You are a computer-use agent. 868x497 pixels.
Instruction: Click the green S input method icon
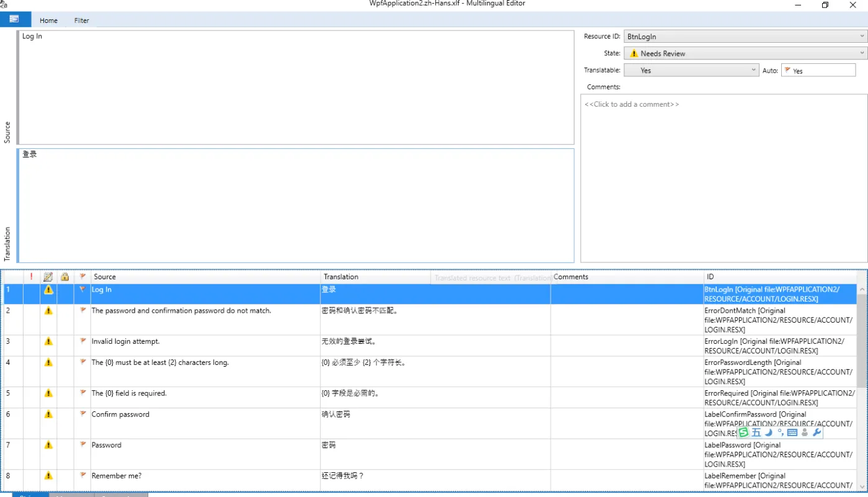[743, 432]
